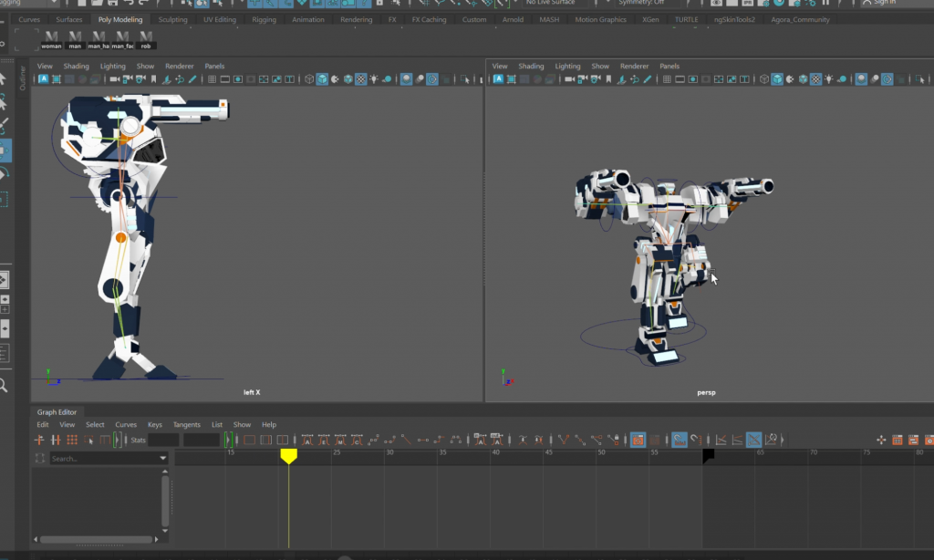Open the Tangents menu in Graph Editor
Viewport: 934px width, 560px height.
coord(186,425)
